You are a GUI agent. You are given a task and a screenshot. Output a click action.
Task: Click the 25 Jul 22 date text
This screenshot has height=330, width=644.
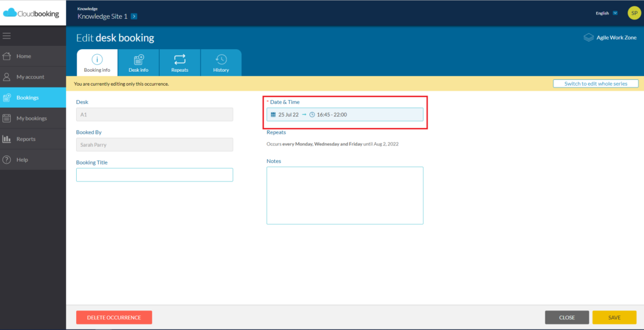point(288,115)
